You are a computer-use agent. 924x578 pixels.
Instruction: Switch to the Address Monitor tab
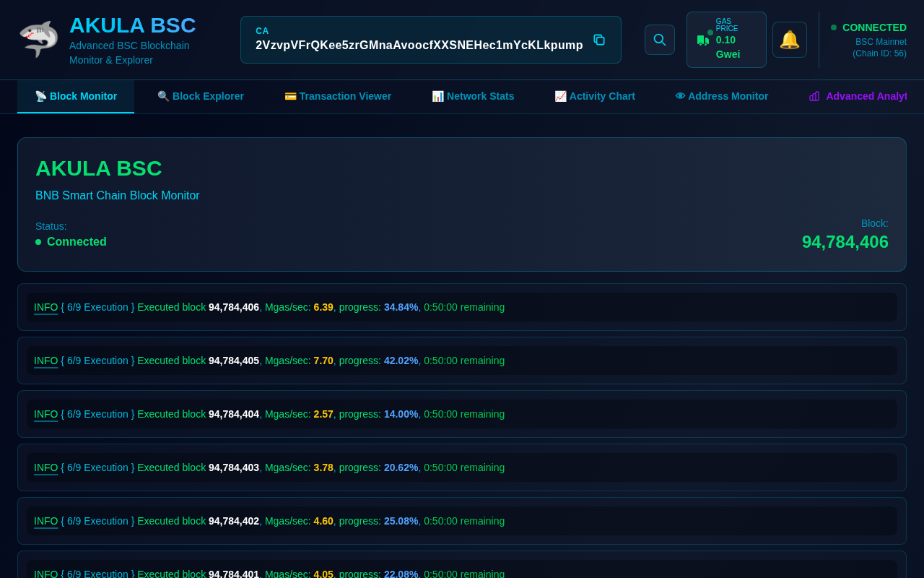[x=722, y=96]
